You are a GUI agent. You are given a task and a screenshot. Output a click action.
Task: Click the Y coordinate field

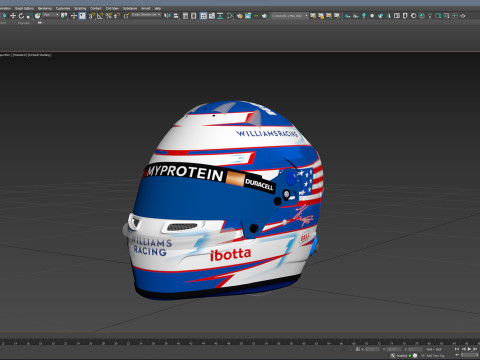[x=394, y=349]
